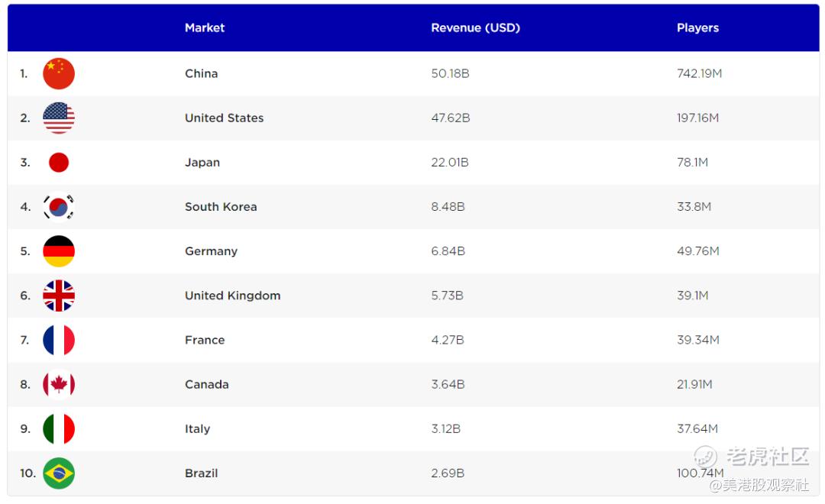Image resolution: width=825 pixels, height=504 pixels.
Task: Click the United States flag icon
Action: click(x=59, y=118)
